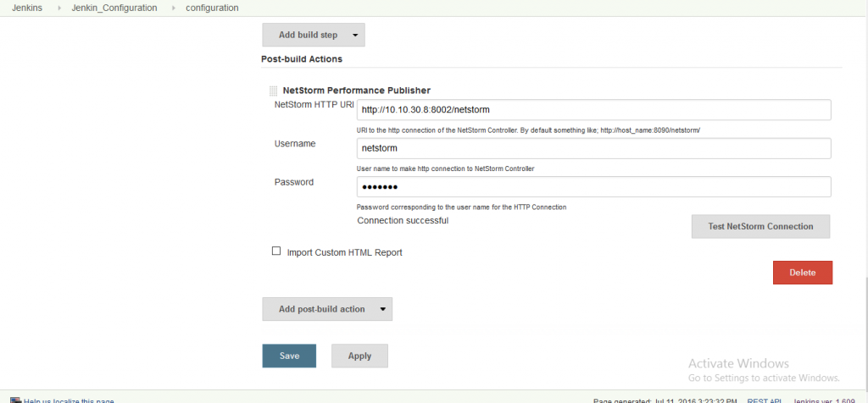Click the URI help description text

[529, 130]
